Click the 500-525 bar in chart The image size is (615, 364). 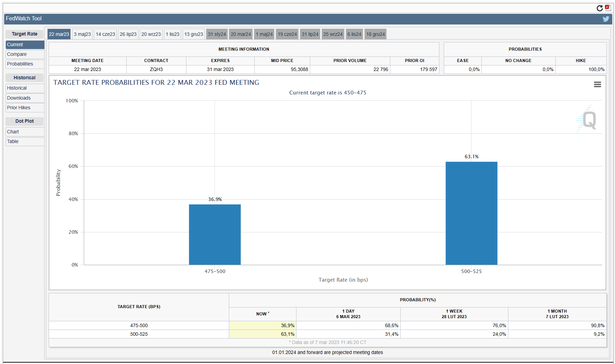tap(471, 213)
